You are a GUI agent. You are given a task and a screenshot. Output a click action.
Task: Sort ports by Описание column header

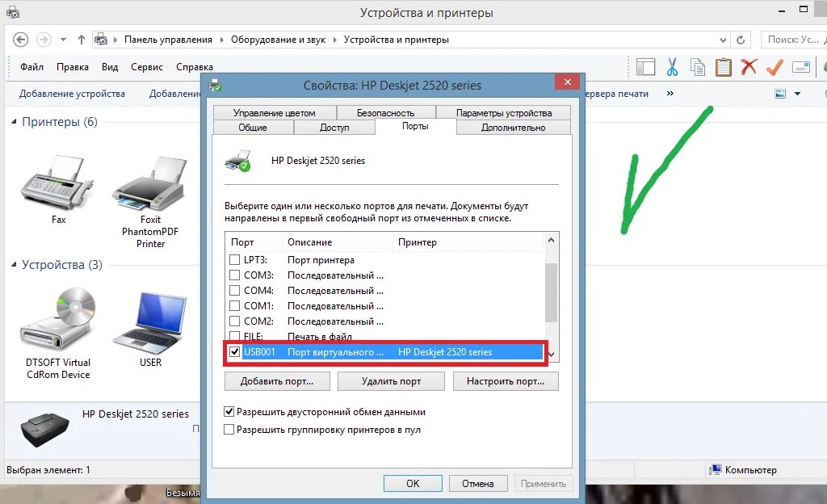[338, 242]
